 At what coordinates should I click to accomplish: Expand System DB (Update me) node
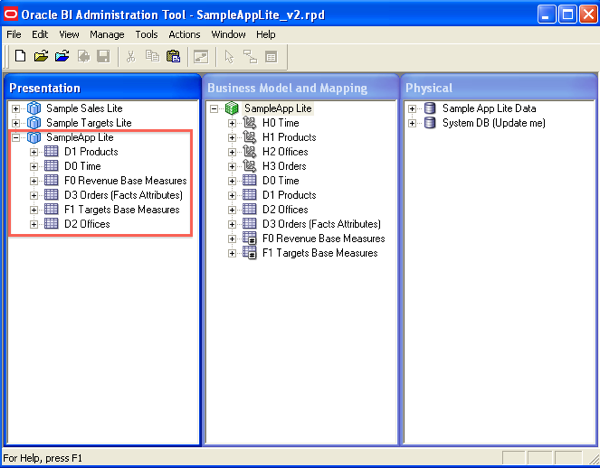coord(412,123)
